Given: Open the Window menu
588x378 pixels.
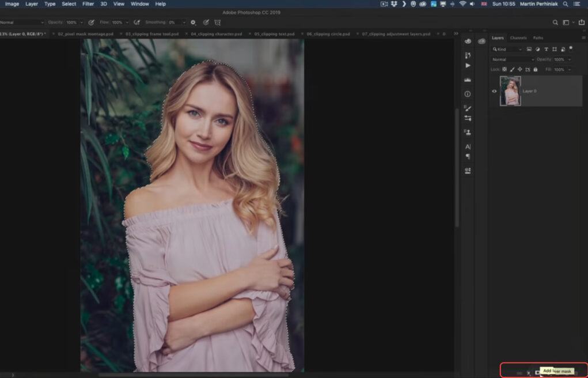Looking at the screenshot, I should [x=139, y=4].
